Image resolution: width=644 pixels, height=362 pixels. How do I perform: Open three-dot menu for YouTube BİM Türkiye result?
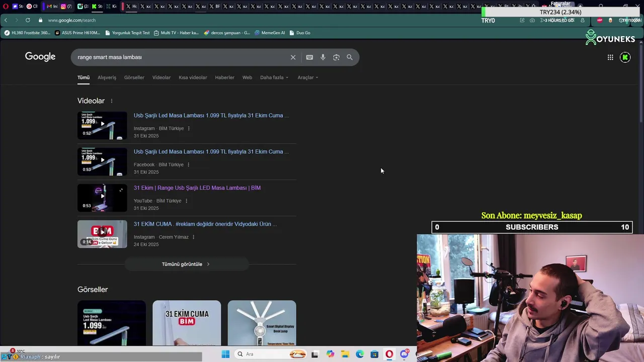(186, 201)
